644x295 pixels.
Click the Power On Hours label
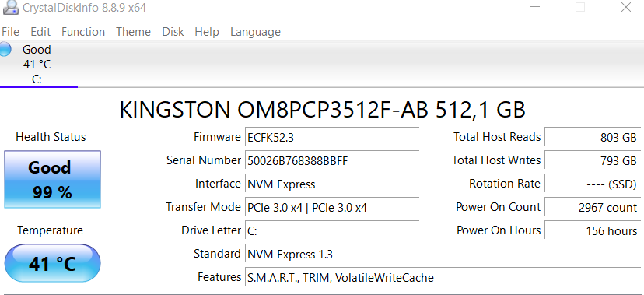coord(499,230)
